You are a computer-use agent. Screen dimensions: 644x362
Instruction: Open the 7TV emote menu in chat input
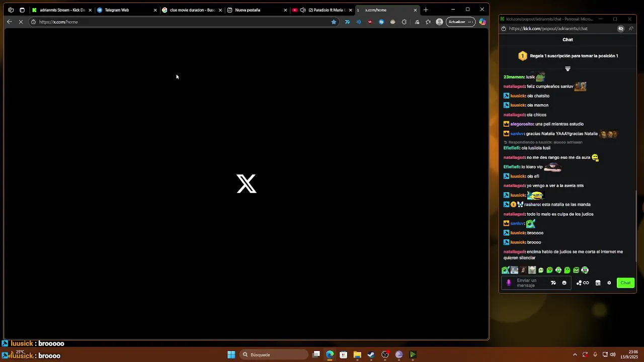[553, 283]
